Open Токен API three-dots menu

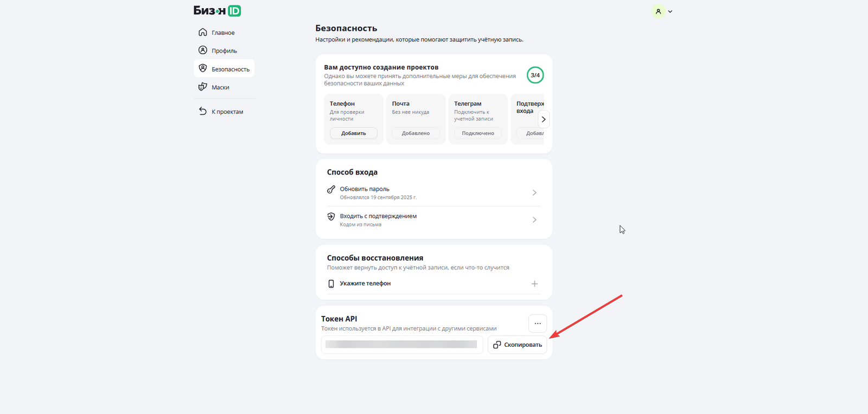(538, 324)
